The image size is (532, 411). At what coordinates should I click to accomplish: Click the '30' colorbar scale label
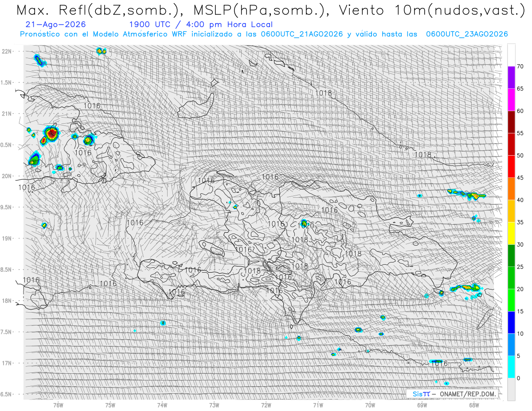(520, 244)
